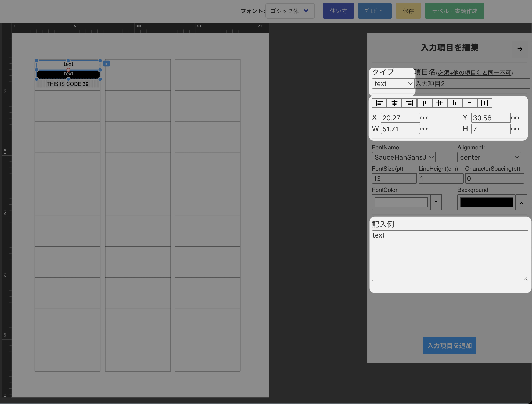Click the align bottom edges icon
The image size is (532, 404).
(455, 103)
